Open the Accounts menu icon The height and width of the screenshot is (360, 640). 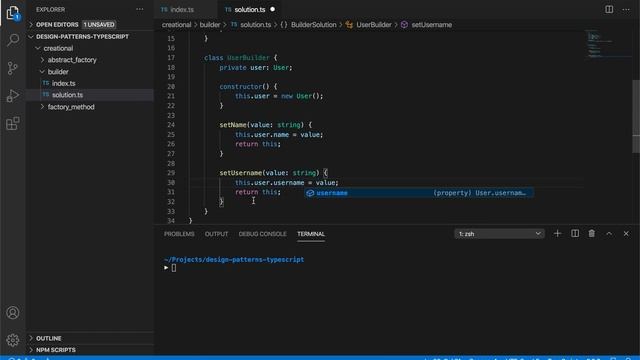(x=13, y=313)
